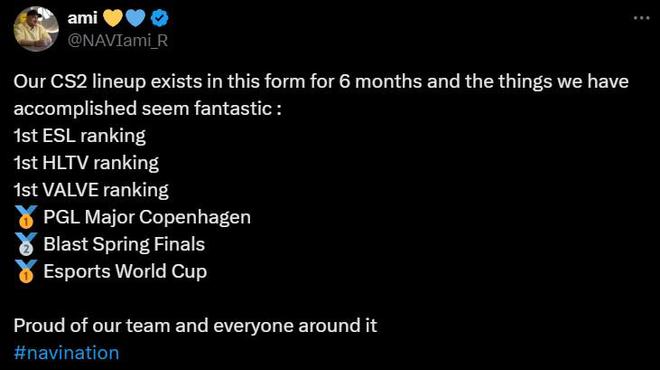
Task: Click the blue heart emoji beside ami
Action: [136, 18]
